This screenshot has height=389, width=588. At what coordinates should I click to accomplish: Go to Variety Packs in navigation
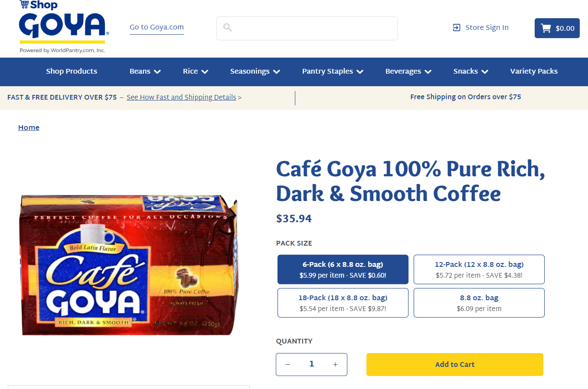pos(534,71)
